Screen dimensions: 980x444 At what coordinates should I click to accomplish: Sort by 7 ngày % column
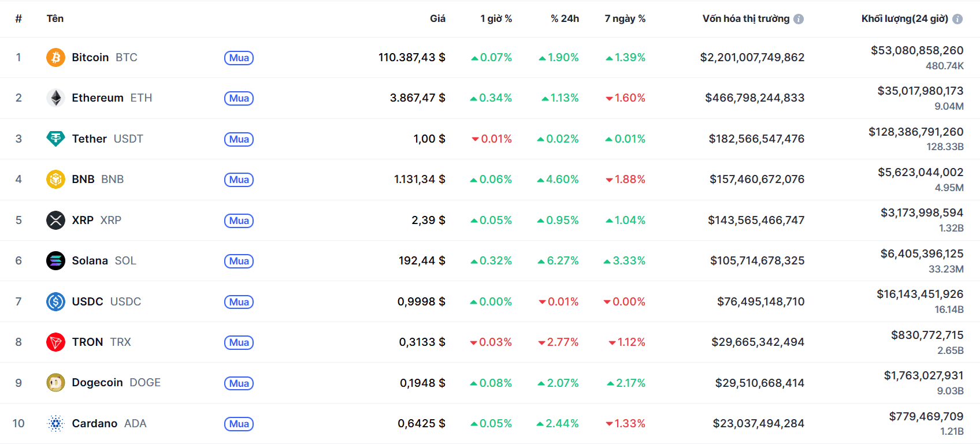(625, 18)
